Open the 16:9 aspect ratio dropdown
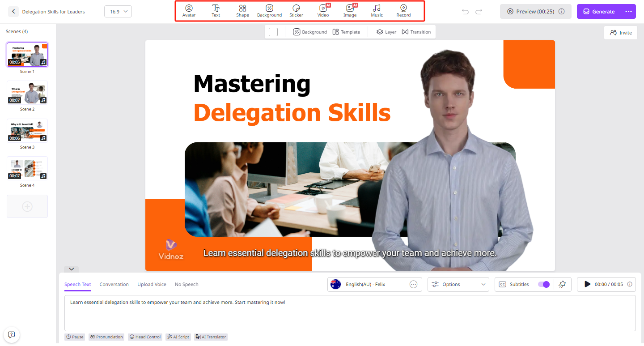This screenshot has width=644, height=346. point(118,11)
